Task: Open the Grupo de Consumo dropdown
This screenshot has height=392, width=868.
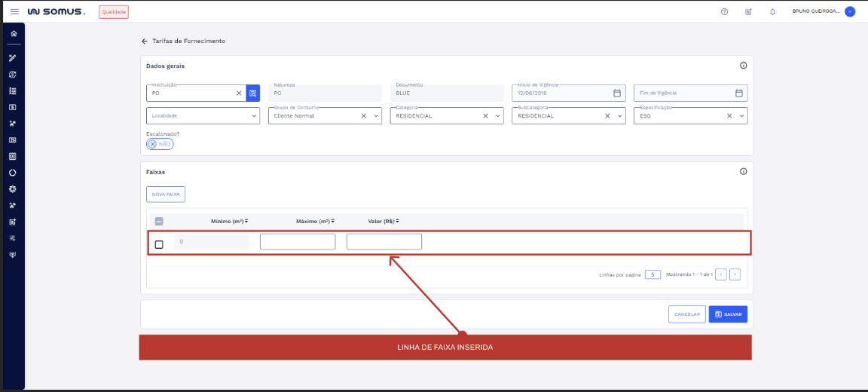Action: pos(376,116)
